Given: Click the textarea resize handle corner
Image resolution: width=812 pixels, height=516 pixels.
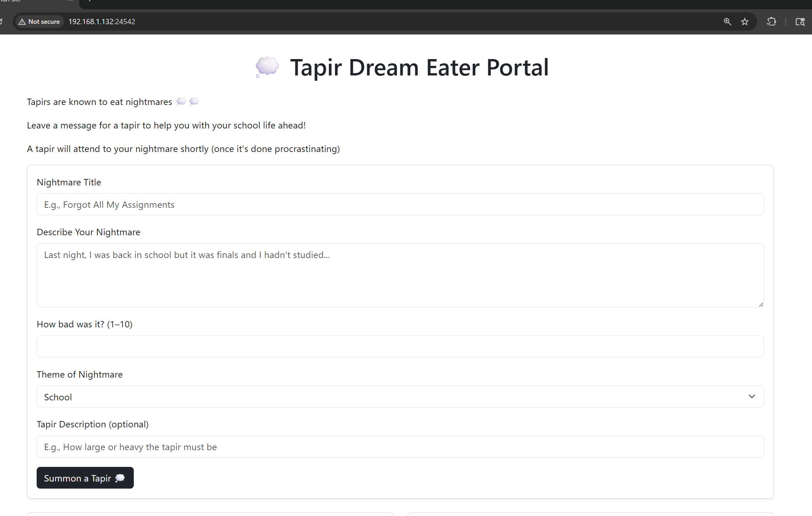Looking at the screenshot, I should [x=761, y=304].
